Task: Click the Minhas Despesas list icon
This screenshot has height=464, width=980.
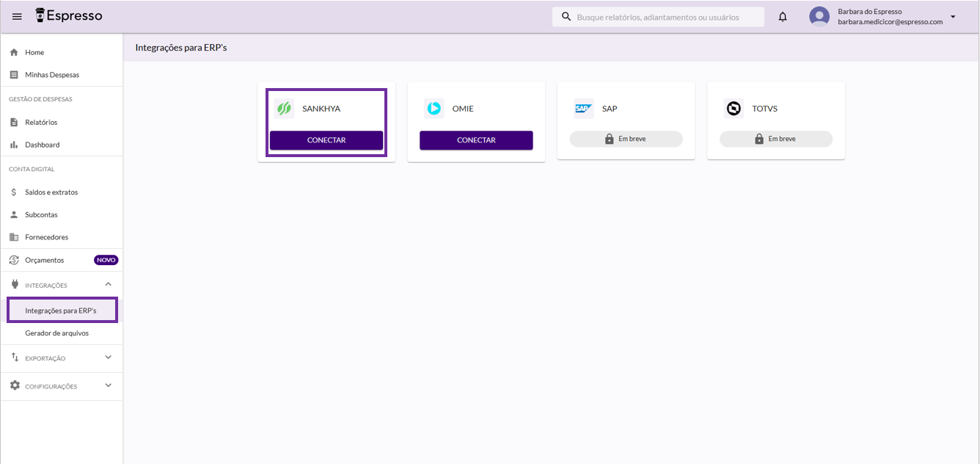Action: (x=14, y=75)
